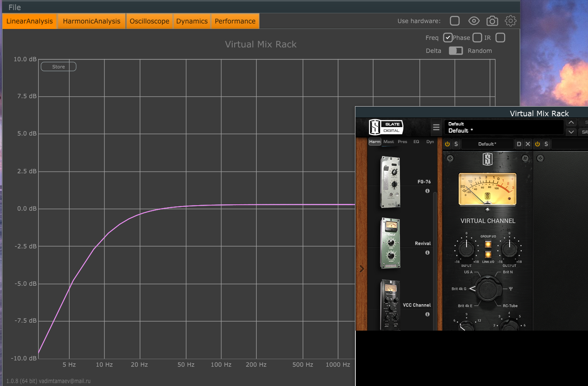Image resolution: width=588 pixels, height=386 pixels.
Task: Select the Pres module category tab
Action: click(x=402, y=142)
